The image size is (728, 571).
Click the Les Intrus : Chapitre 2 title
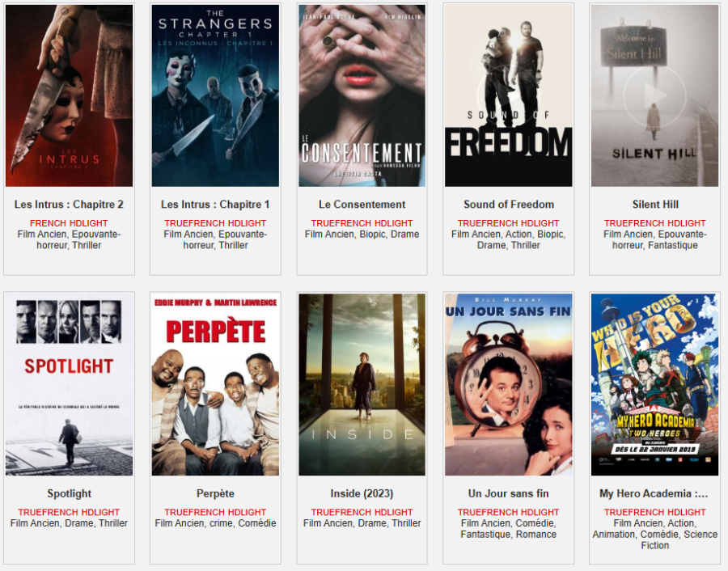click(69, 205)
